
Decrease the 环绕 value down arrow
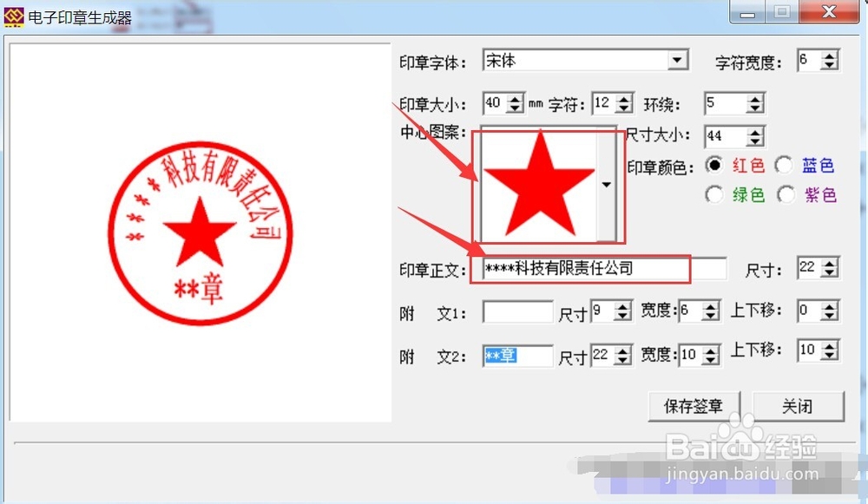point(755,108)
